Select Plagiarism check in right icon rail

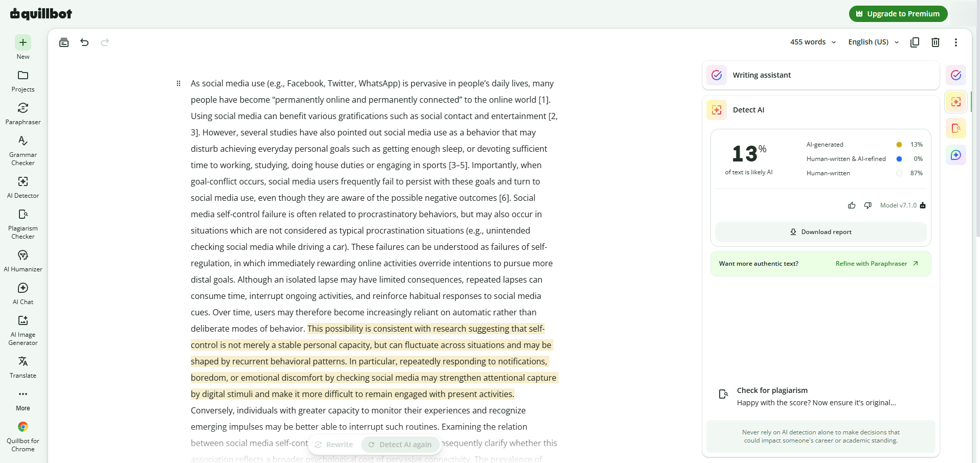pyautogui.click(x=956, y=128)
